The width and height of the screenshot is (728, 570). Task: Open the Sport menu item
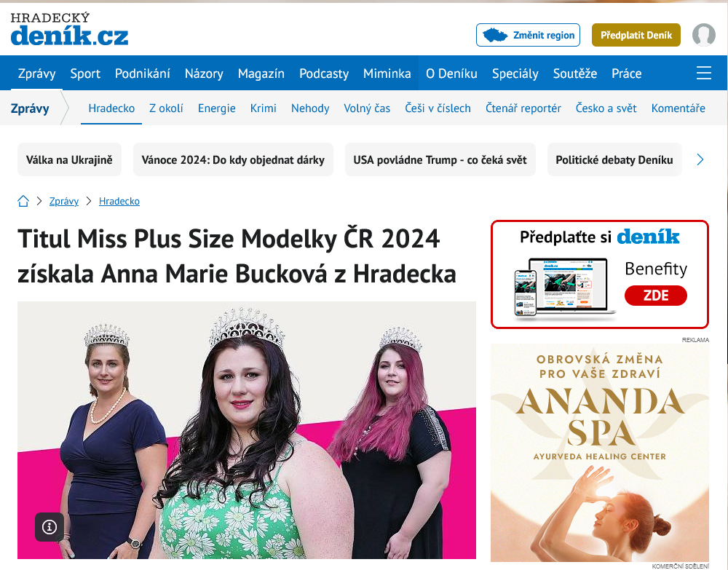85,74
